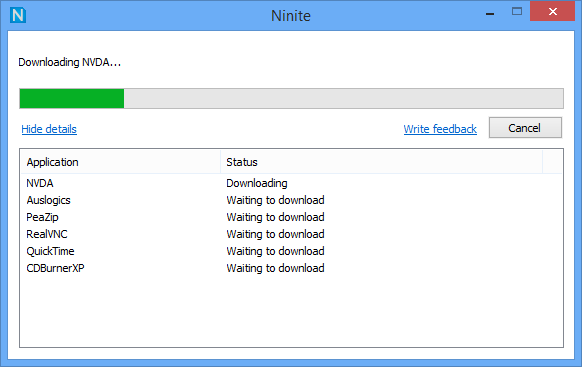Click PeaZip Waiting to download status
This screenshot has width=582, height=367.
click(x=275, y=217)
